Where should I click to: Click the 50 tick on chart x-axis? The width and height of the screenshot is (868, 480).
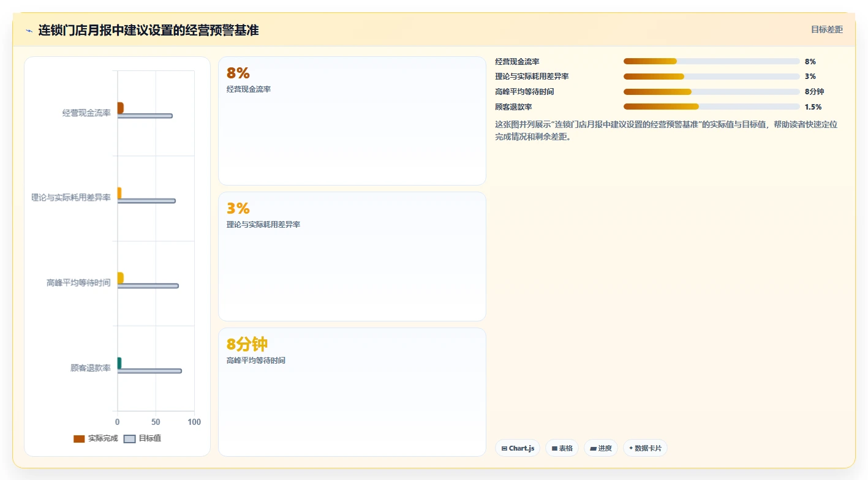pyautogui.click(x=156, y=422)
